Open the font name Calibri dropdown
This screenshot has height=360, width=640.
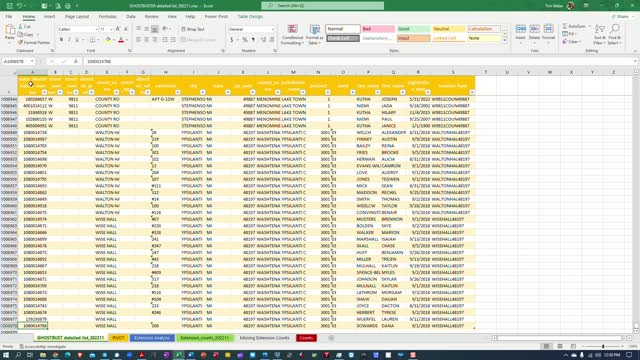[96, 29]
